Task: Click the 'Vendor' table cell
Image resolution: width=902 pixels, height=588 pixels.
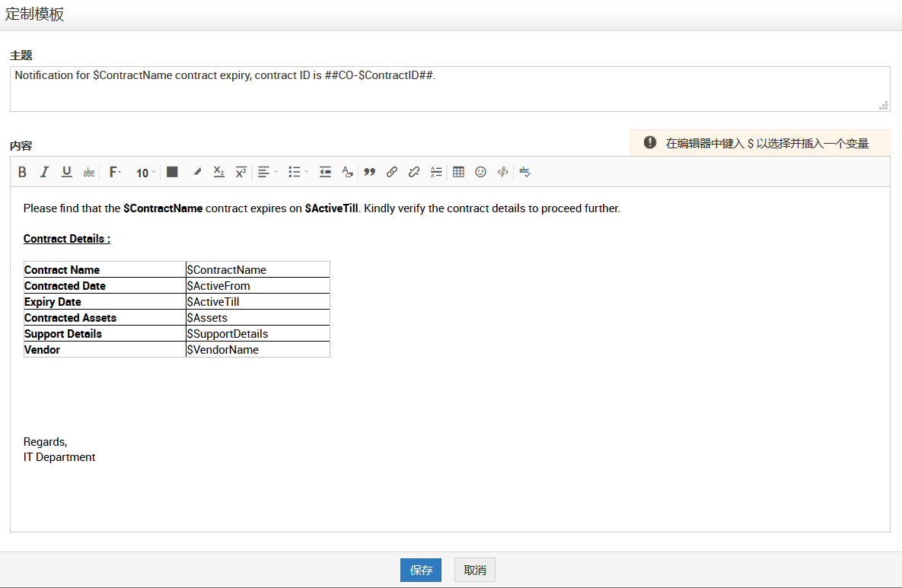Action: [105, 350]
